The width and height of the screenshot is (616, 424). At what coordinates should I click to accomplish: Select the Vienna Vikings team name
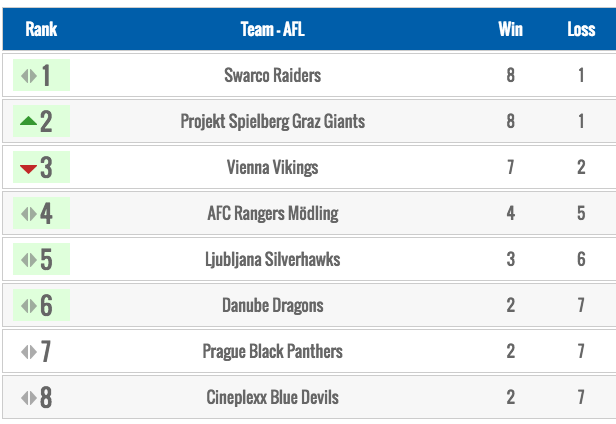272,168
